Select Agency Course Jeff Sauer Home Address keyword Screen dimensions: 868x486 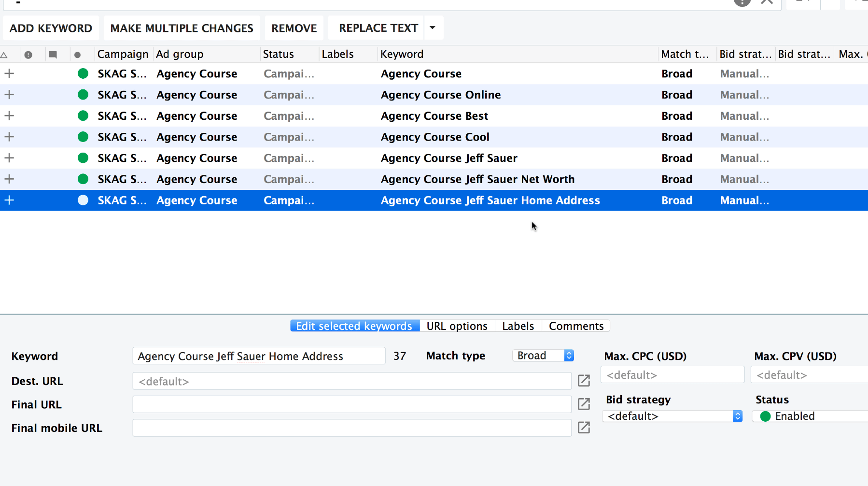490,200
